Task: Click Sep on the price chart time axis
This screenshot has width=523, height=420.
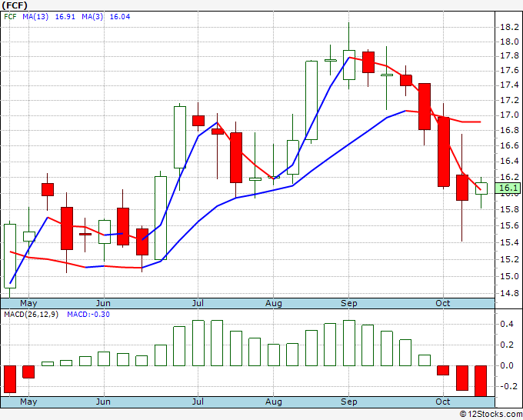Action: 349,304
